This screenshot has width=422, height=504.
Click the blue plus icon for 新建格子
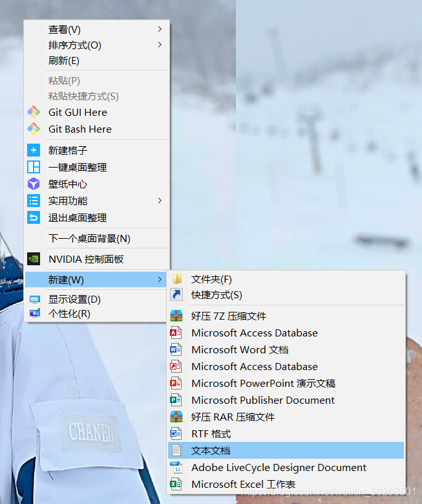click(34, 150)
